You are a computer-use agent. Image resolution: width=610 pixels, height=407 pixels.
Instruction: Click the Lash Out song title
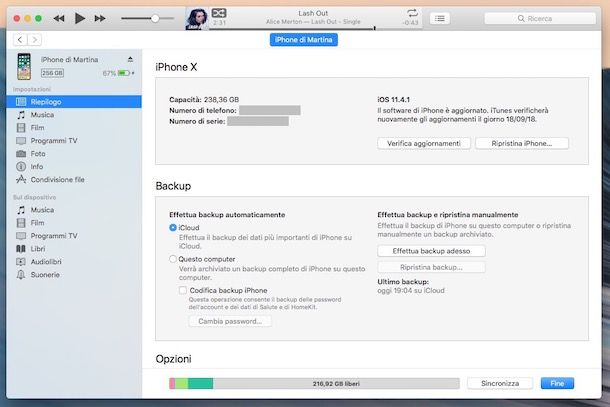(x=313, y=13)
